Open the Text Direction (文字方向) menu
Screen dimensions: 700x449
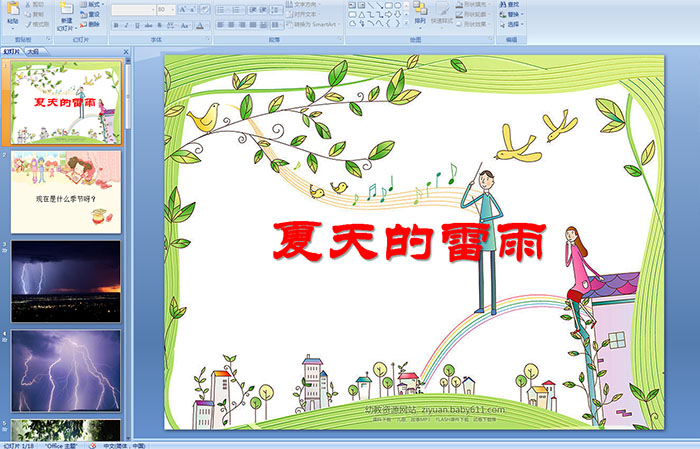[304, 4]
